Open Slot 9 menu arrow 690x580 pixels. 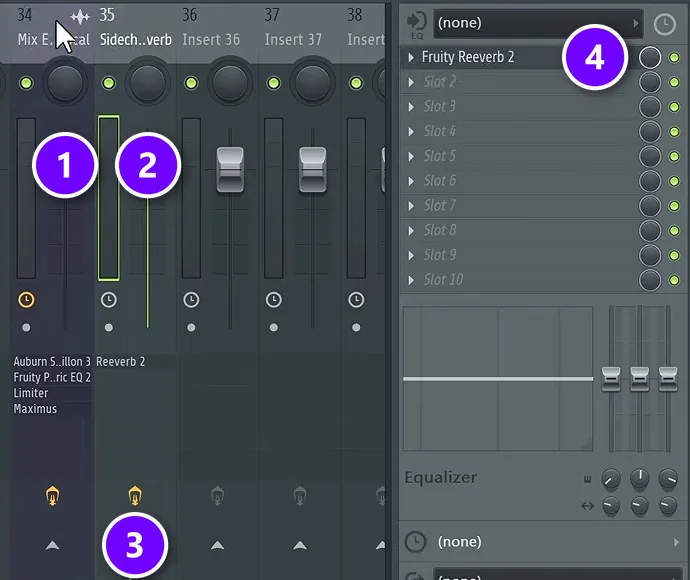[x=411, y=255]
